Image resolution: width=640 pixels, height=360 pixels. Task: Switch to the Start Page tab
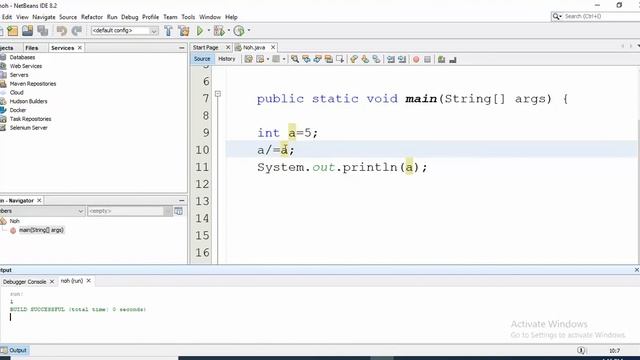pos(206,48)
